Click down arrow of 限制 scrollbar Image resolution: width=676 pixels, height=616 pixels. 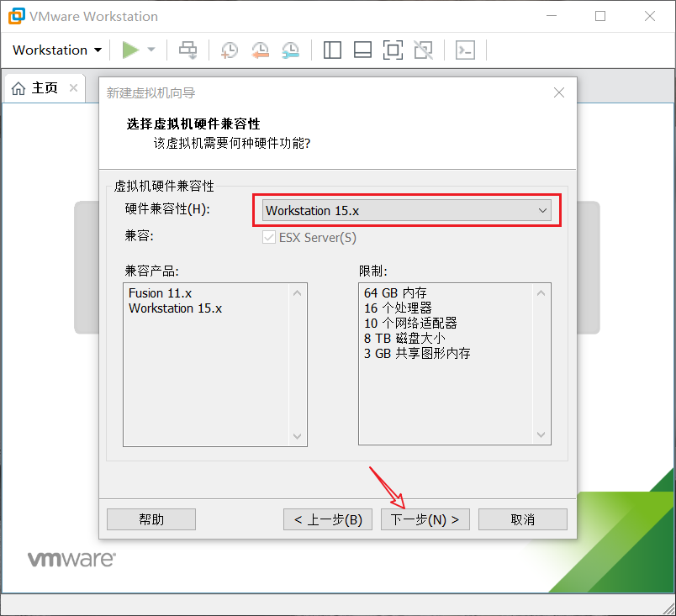[x=541, y=434]
